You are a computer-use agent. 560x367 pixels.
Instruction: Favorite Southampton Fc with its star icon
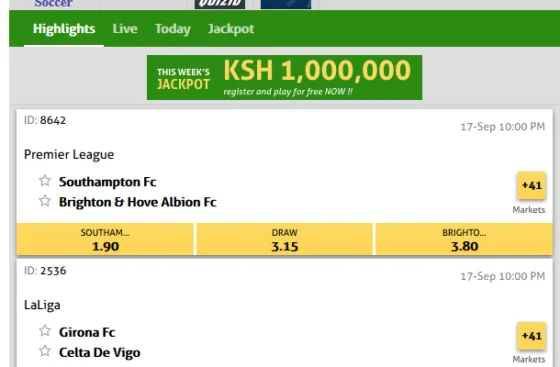(45, 181)
